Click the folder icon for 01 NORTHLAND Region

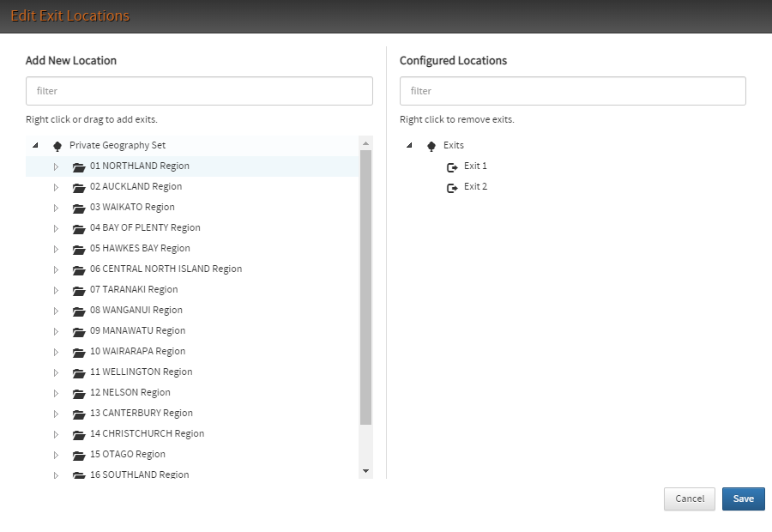[x=79, y=166]
